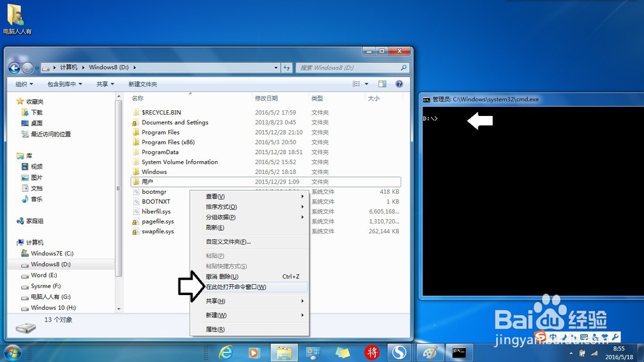Screen dimensions: 644x362
Task: Select Documents and Settings folder
Action: click(175, 122)
